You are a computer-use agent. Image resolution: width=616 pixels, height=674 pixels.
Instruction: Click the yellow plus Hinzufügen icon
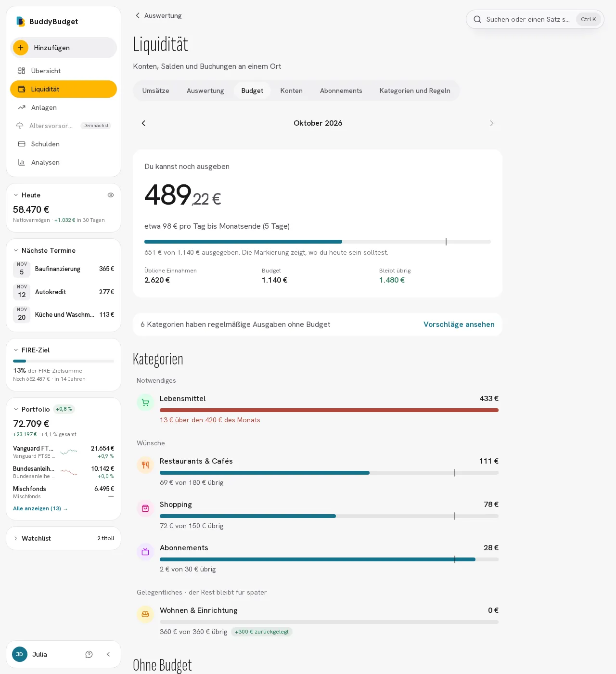pos(21,48)
